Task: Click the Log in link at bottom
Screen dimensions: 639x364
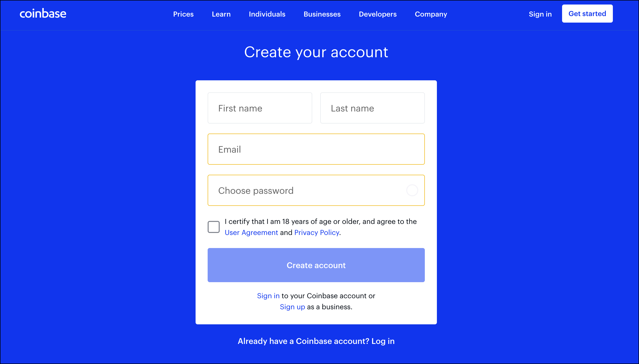Action: (x=383, y=341)
